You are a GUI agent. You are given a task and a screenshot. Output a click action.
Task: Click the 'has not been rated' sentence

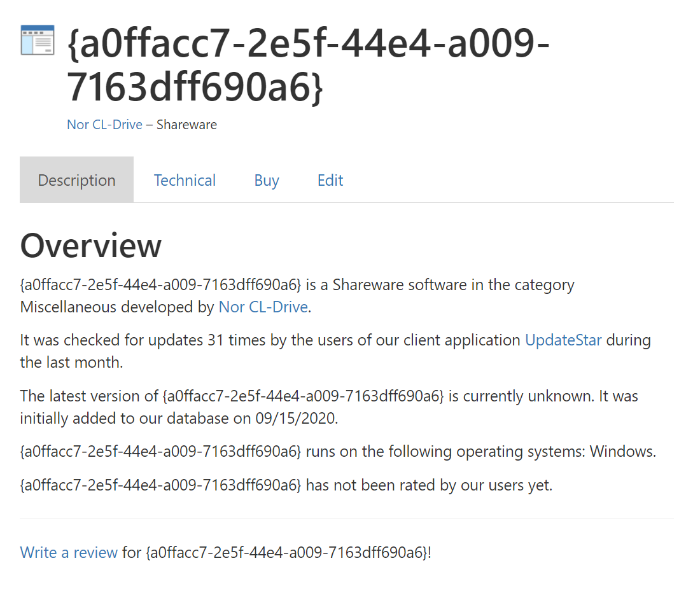[x=286, y=485]
